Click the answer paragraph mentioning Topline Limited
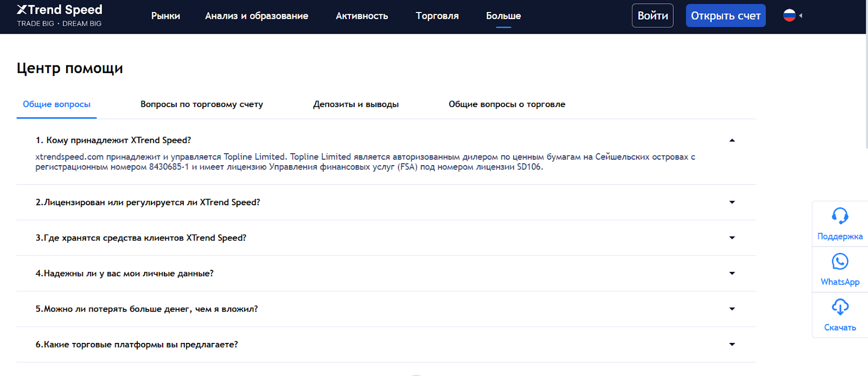 click(365, 161)
